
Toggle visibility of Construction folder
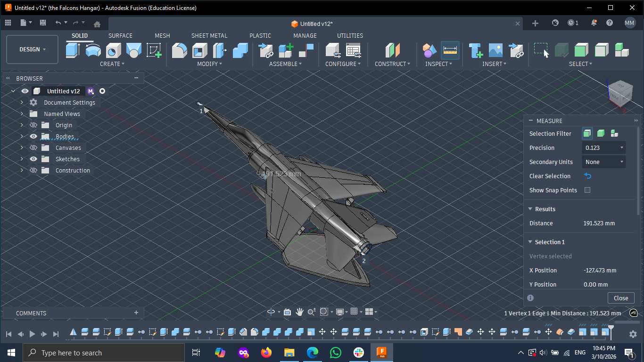point(33,170)
